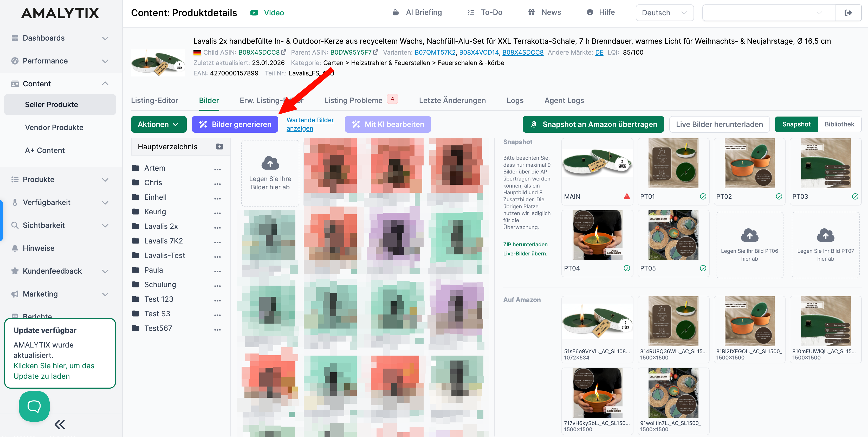
Task: Open the Aktionen dropdown
Action: (158, 124)
